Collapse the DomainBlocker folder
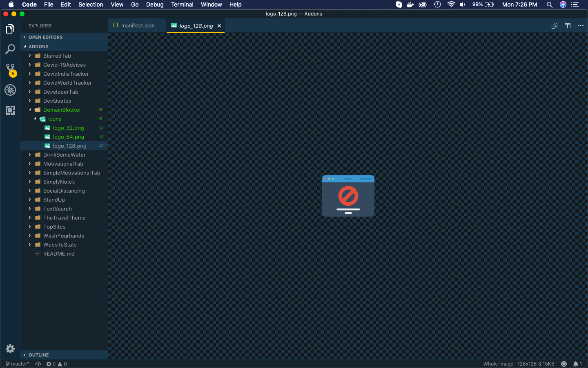 64,110
